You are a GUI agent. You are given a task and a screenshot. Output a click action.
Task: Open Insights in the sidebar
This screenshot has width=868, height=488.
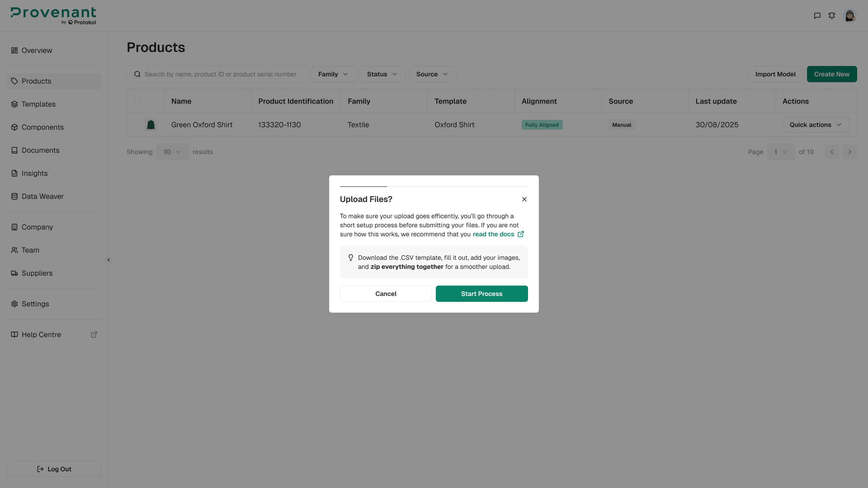(x=54, y=174)
